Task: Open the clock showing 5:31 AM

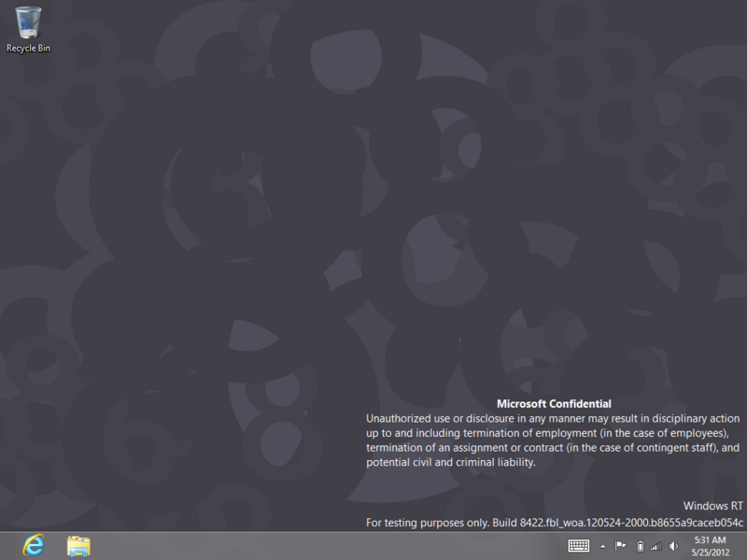Action: 711,546
